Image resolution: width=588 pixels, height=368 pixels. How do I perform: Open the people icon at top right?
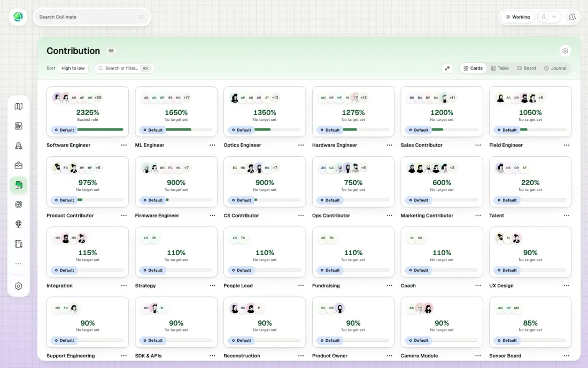[572, 17]
